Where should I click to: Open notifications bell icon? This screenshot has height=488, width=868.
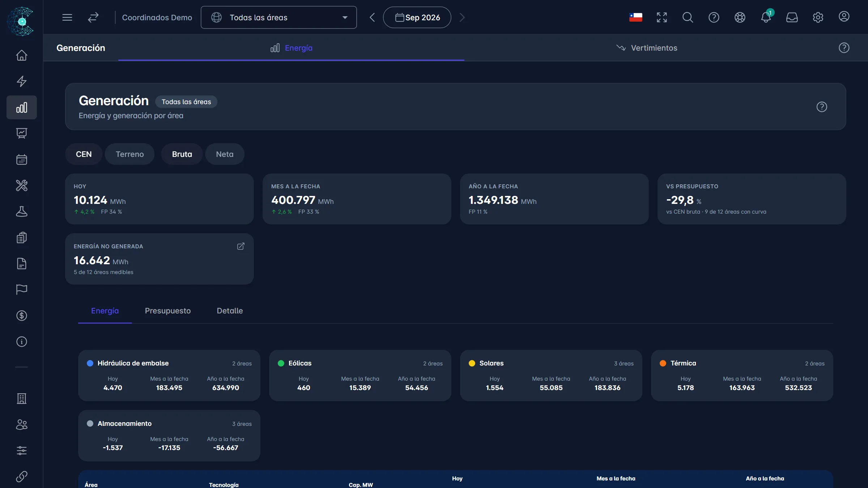(x=766, y=17)
